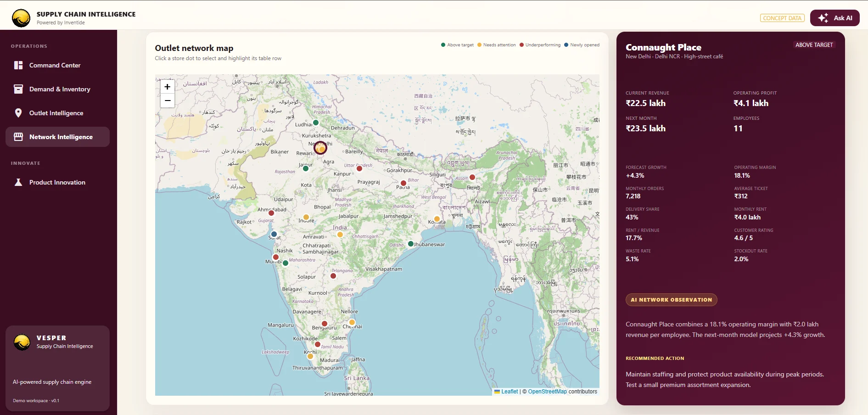Click the forecast growth value +4.3%
This screenshot has height=415, width=868.
tap(635, 175)
